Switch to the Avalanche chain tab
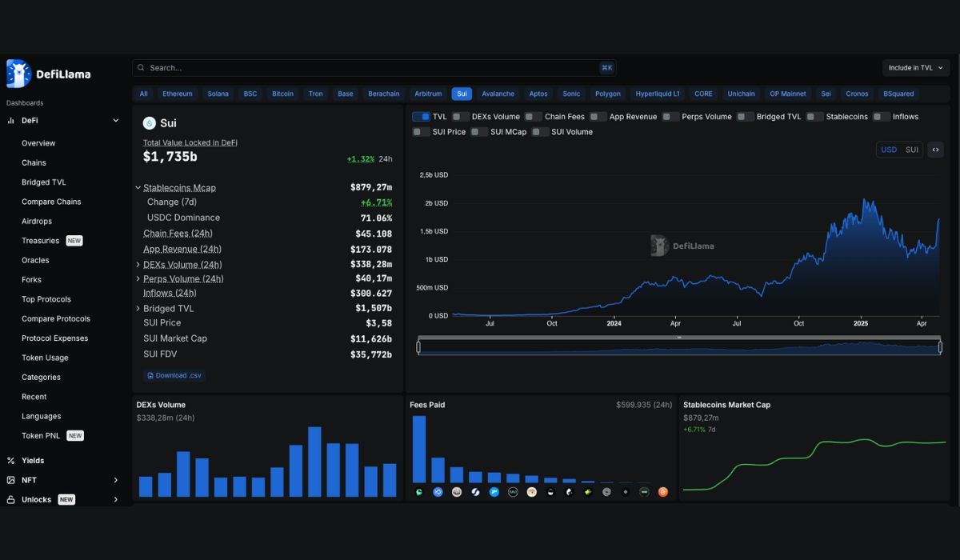Image resolution: width=960 pixels, height=560 pixels. (498, 94)
